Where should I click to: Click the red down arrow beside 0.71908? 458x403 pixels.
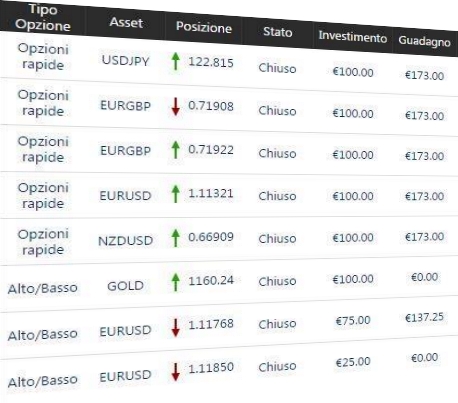pyautogui.click(x=175, y=107)
